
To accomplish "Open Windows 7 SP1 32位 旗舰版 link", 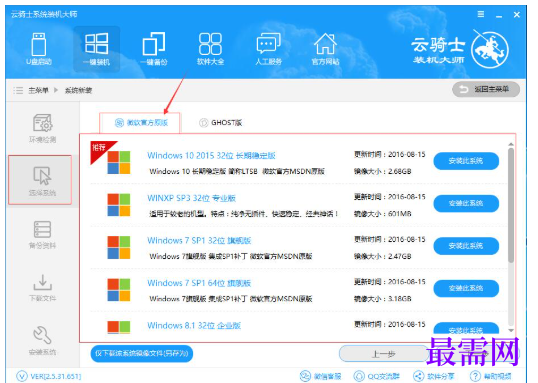I will coord(199,241).
